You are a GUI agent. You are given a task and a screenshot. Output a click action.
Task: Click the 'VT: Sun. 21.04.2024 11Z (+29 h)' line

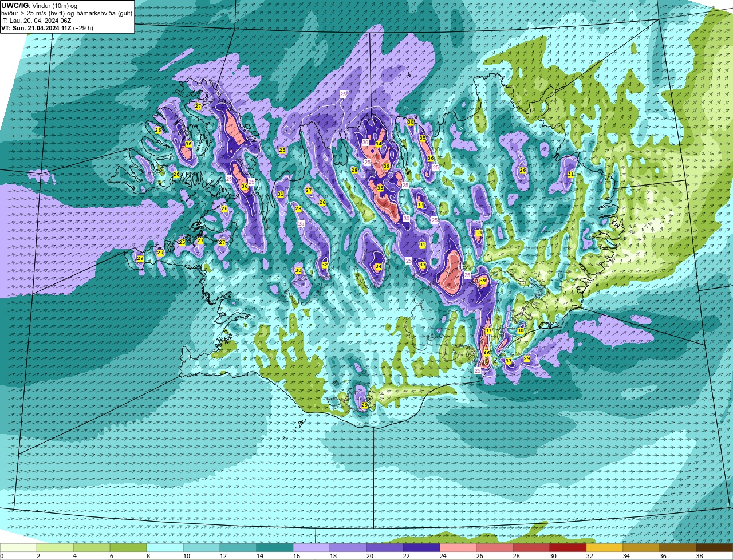[47, 28]
